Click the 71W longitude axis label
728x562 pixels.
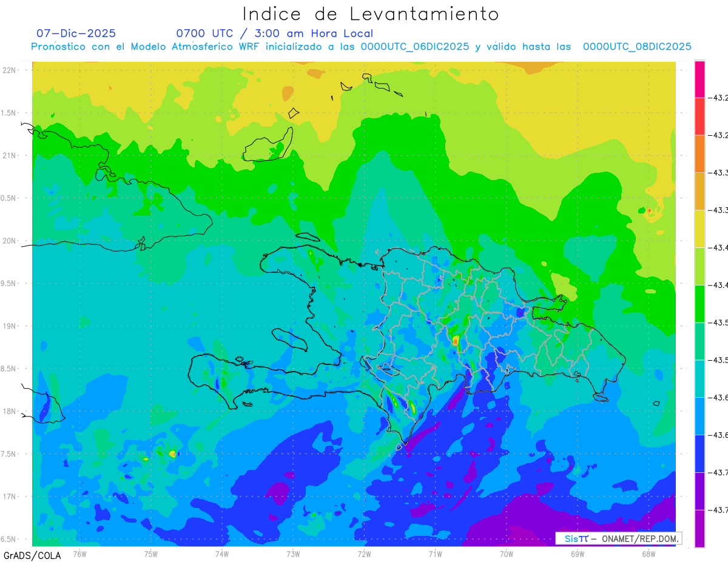tap(435, 554)
